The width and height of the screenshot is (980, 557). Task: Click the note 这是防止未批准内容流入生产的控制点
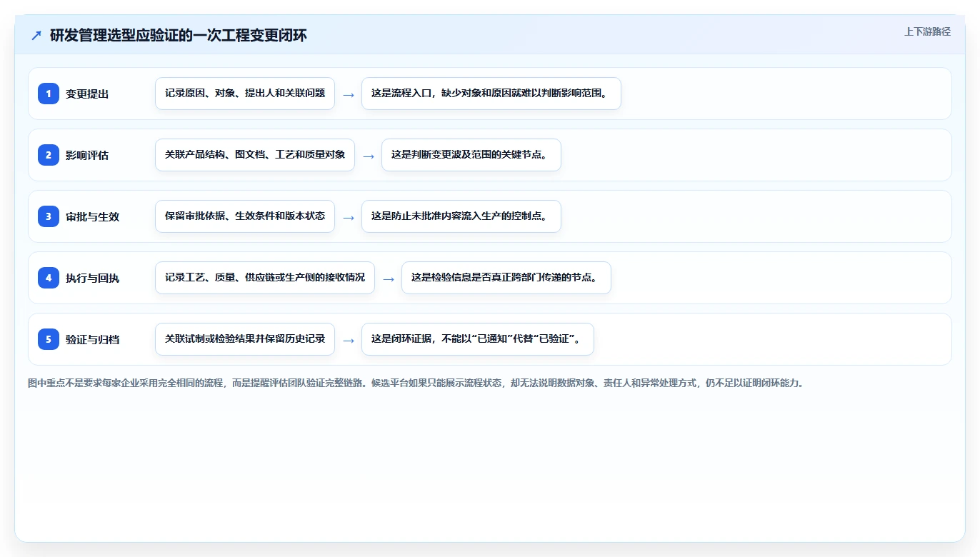[x=461, y=216]
